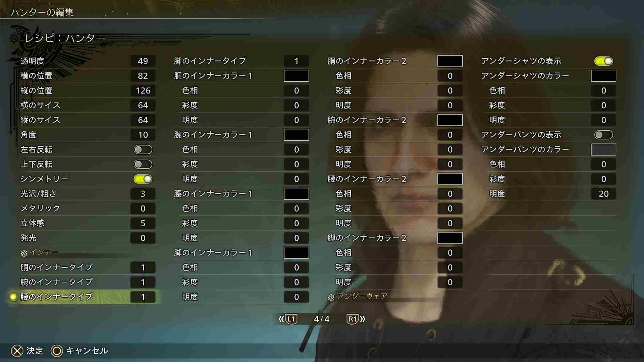
Task: Select 彩度 value under アンダーシャツのカラー
Action: pyautogui.click(x=603, y=105)
